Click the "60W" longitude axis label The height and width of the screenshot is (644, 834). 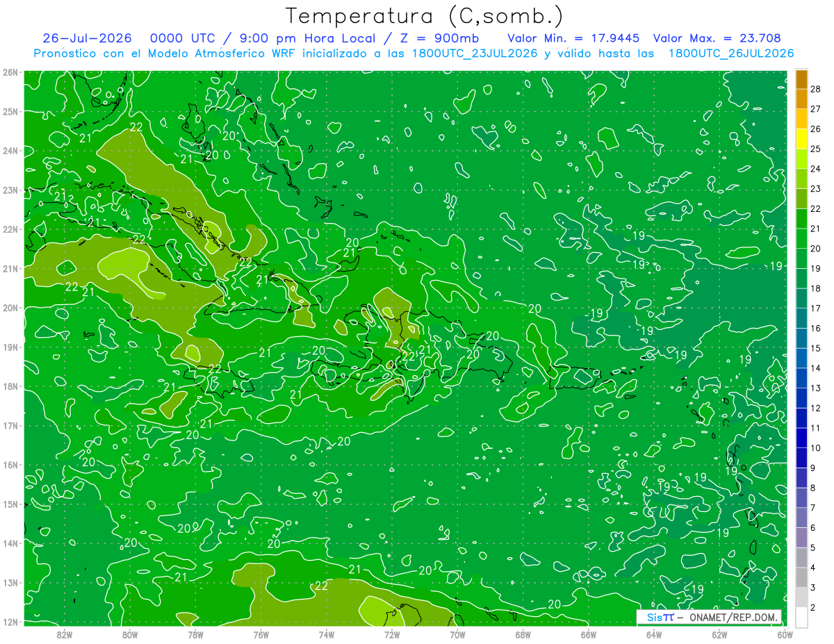tap(785, 634)
